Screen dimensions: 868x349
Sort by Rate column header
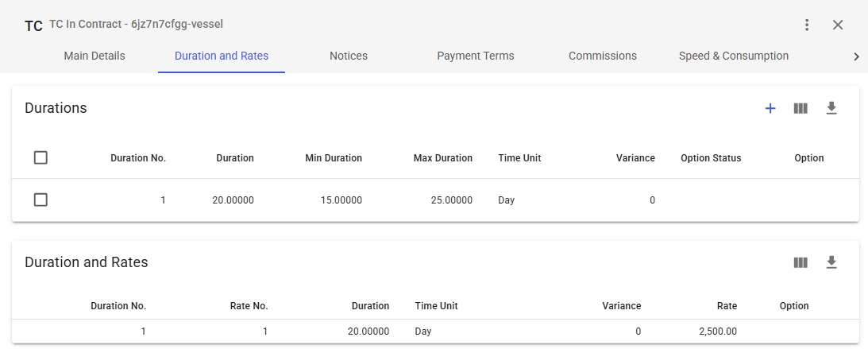726,306
